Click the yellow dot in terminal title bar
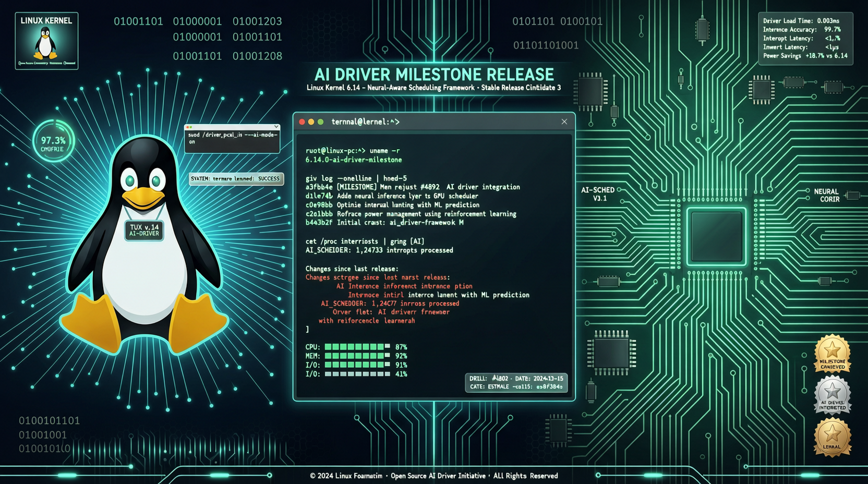This screenshot has width=868, height=484. (x=311, y=122)
